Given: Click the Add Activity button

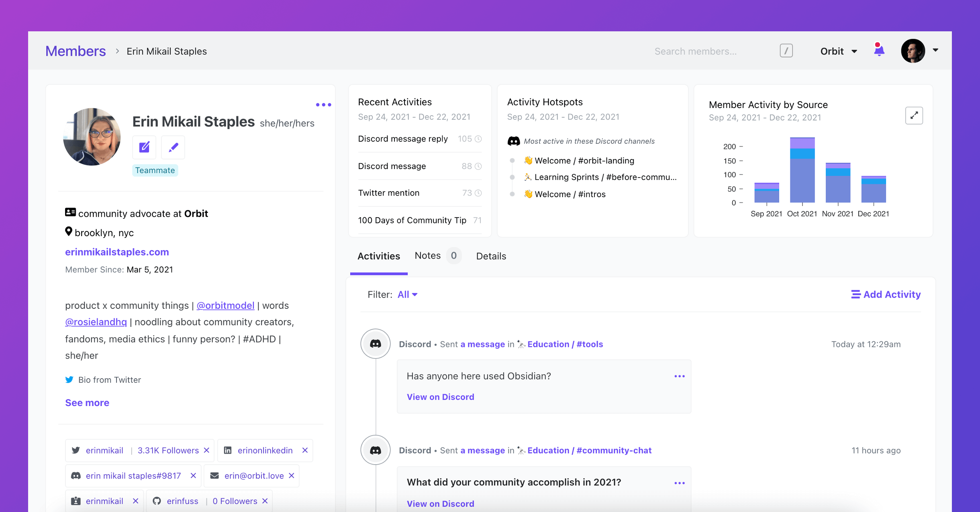Looking at the screenshot, I should (886, 294).
